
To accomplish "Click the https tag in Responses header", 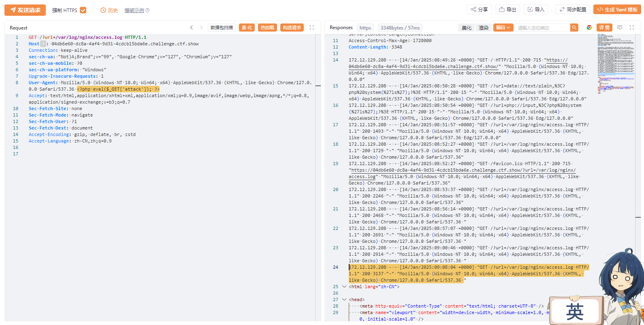I will coord(365,28).
